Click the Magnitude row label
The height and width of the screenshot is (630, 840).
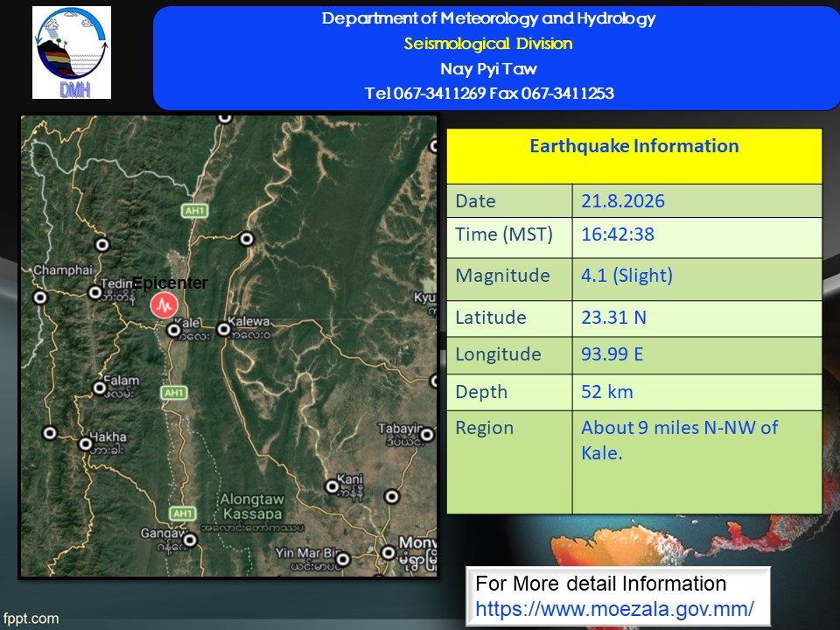(x=502, y=276)
